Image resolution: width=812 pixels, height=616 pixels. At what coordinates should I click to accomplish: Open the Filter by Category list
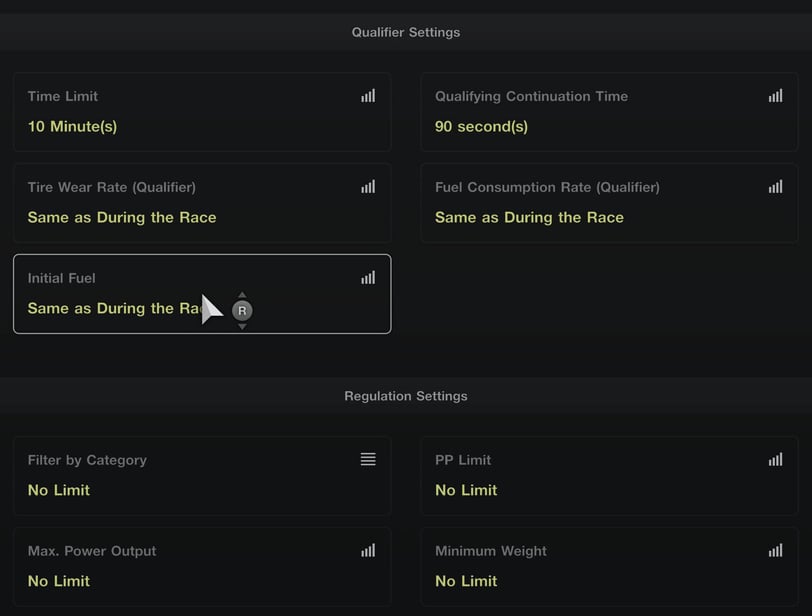pyautogui.click(x=202, y=476)
